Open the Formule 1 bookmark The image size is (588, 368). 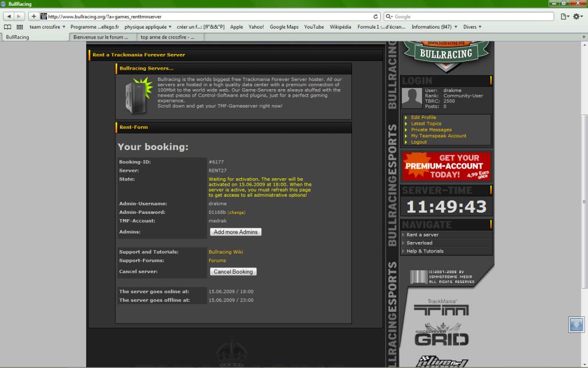pos(381,27)
